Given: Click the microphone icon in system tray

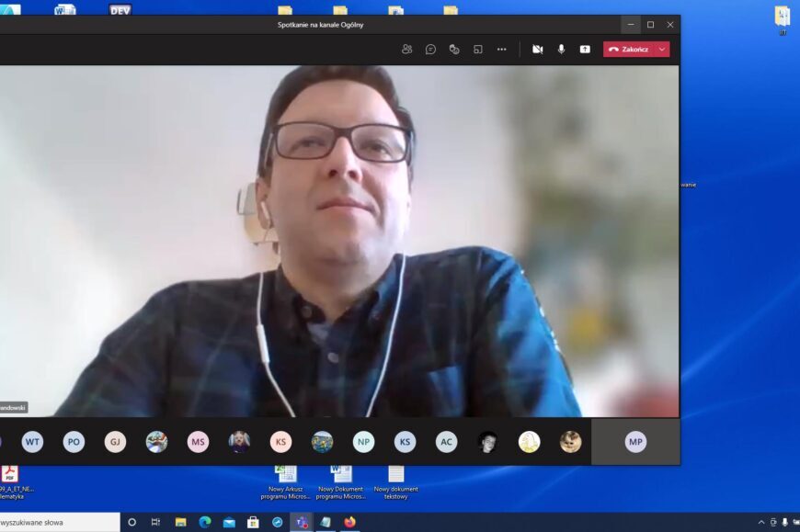Looking at the screenshot, I should pyautogui.click(x=784, y=522).
